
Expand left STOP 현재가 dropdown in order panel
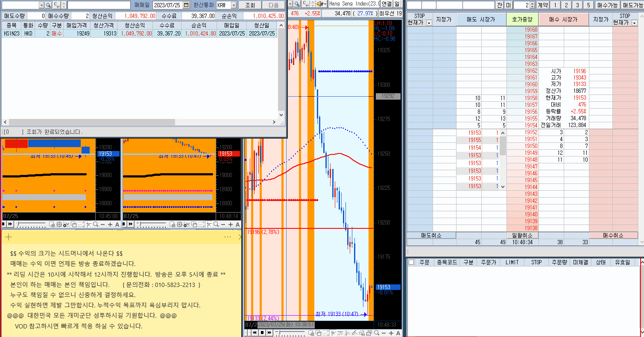(x=429, y=23)
